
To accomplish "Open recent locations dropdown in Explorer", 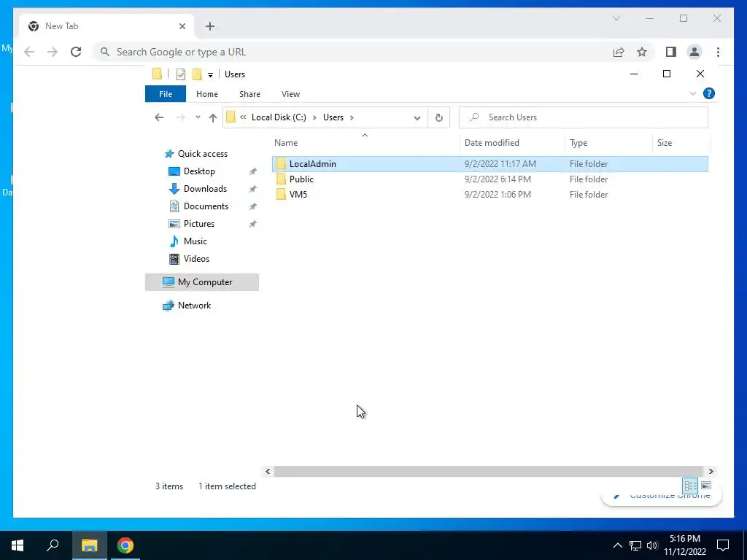I will [198, 117].
